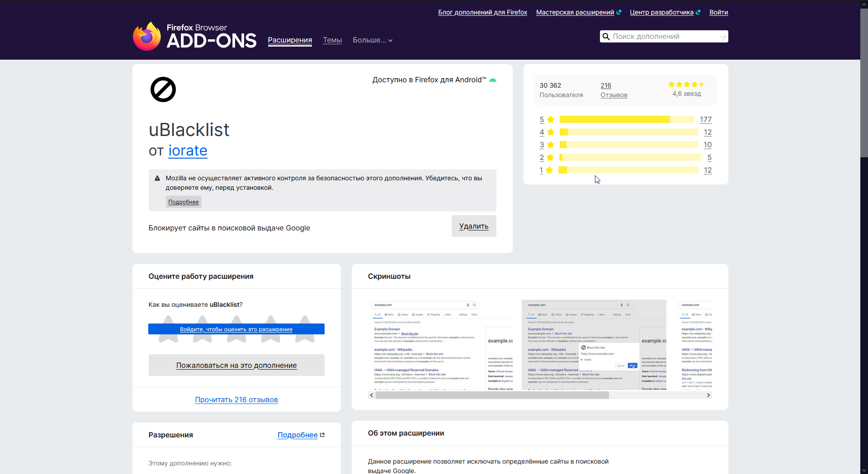This screenshot has height=474, width=868.
Task: Submit search with the arrow icon
Action: click(x=722, y=37)
